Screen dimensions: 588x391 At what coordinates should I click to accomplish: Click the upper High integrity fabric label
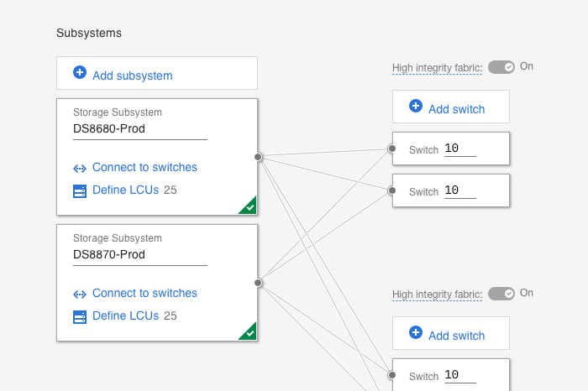[437, 68]
